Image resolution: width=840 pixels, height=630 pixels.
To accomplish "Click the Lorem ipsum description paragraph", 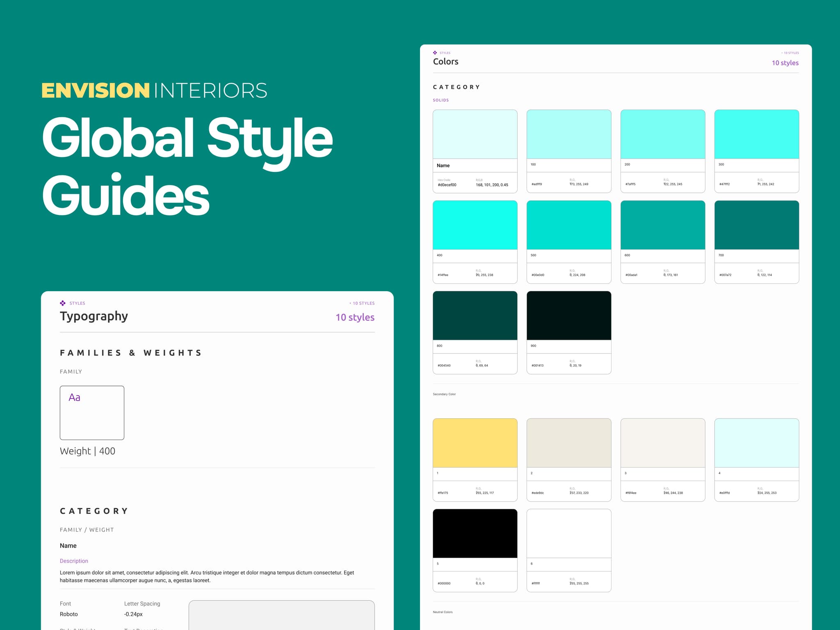I will [207, 576].
